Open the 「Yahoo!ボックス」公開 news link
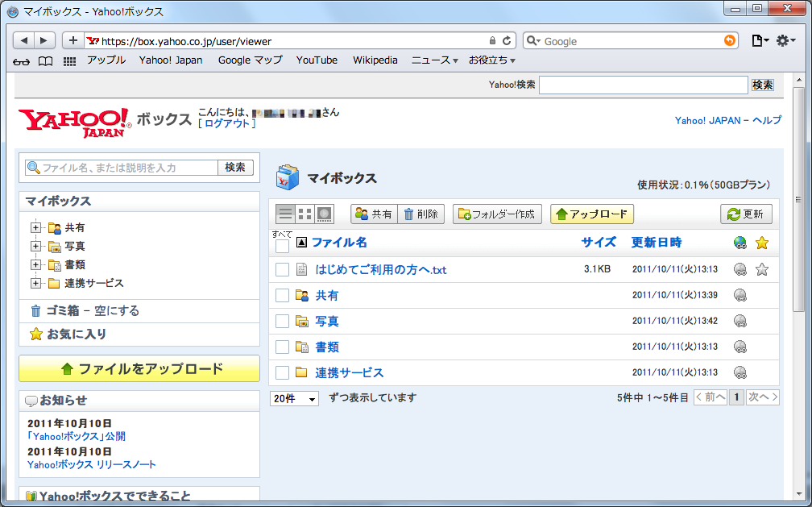This screenshot has height=507, width=812. tap(76, 437)
